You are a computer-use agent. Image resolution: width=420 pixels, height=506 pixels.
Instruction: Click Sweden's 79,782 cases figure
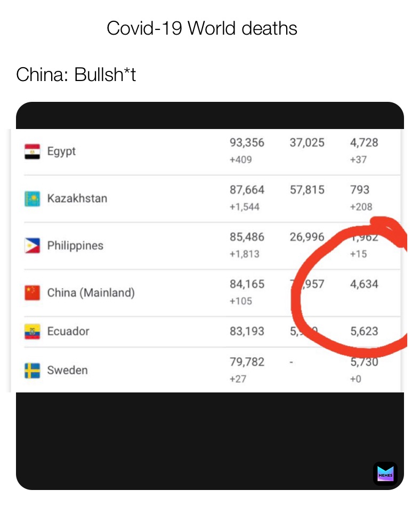click(x=247, y=362)
